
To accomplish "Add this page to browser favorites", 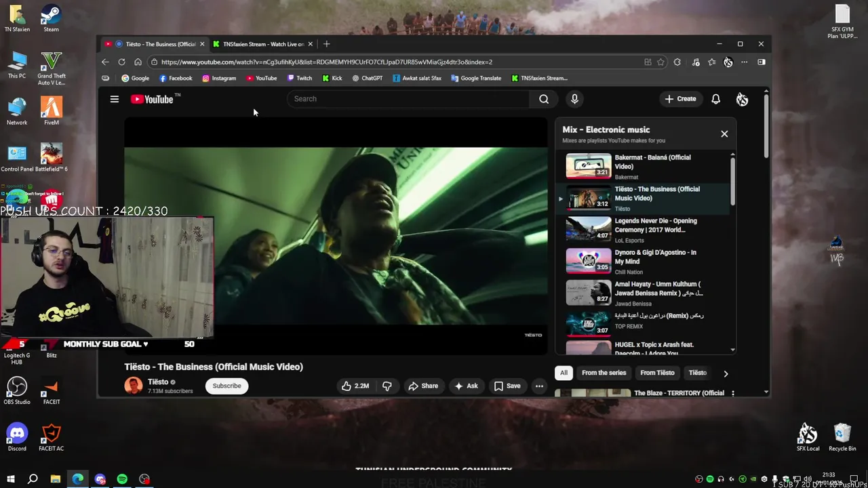I will click(660, 62).
